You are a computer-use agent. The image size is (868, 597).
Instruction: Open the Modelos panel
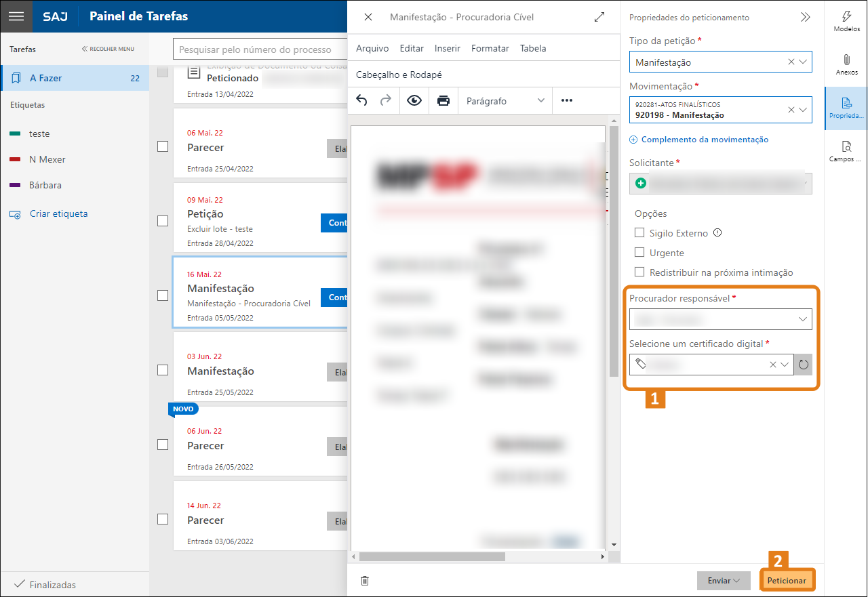point(846,21)
